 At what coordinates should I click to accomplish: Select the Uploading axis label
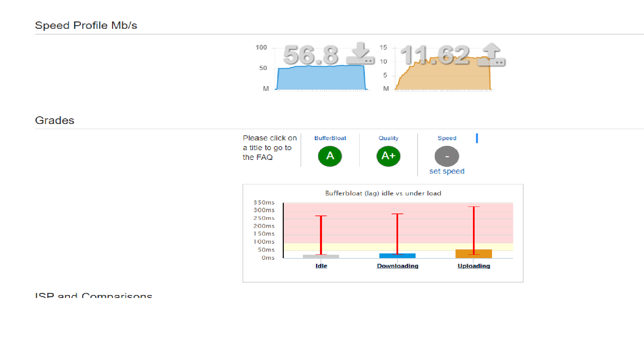[474, 266]
